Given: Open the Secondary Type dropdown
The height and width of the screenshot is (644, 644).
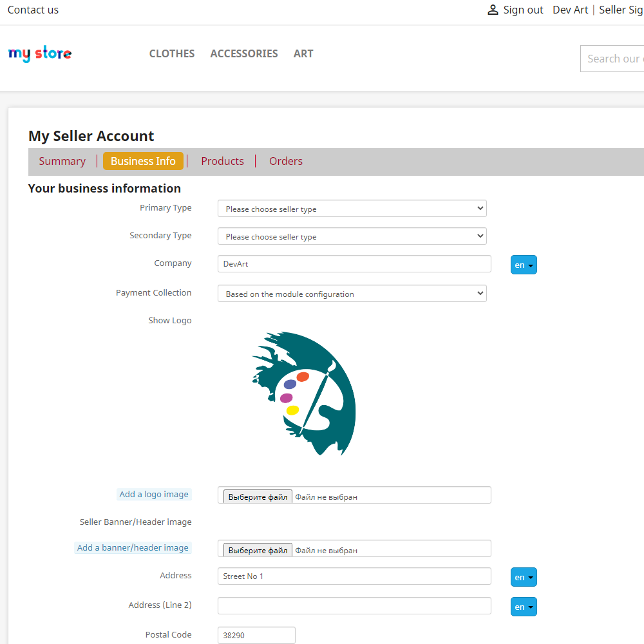Looking at the screenshot, I should (x=352, y=236).
